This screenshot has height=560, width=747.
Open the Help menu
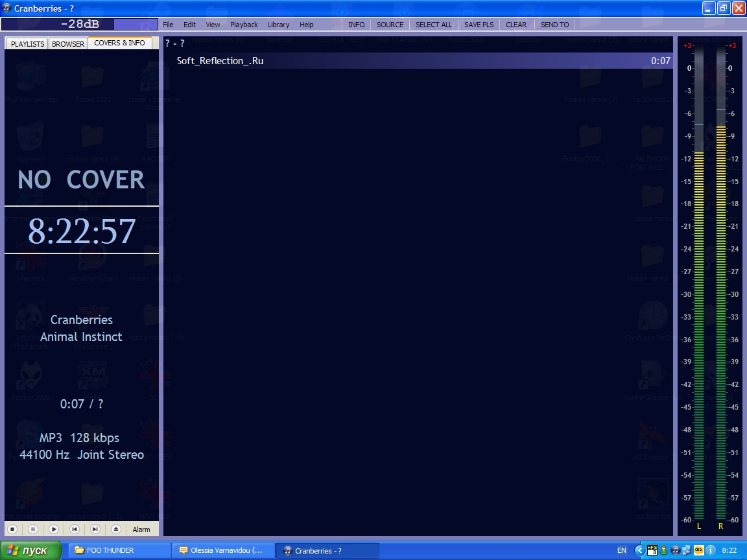click(306, 25)
